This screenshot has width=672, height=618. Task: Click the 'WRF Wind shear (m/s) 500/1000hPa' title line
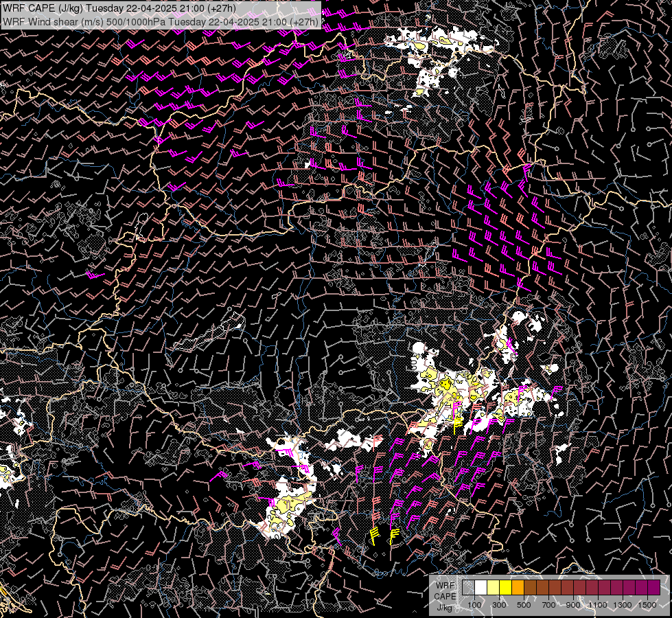161,22
